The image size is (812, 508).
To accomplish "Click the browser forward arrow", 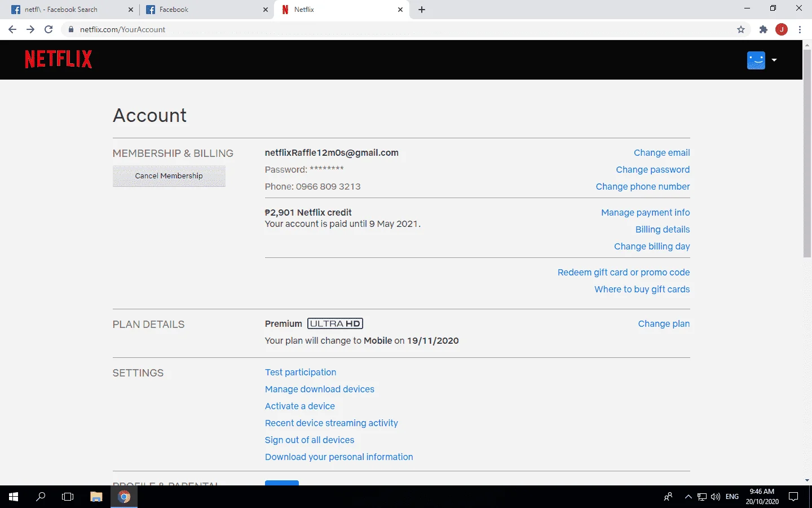I will coord(30,29).
